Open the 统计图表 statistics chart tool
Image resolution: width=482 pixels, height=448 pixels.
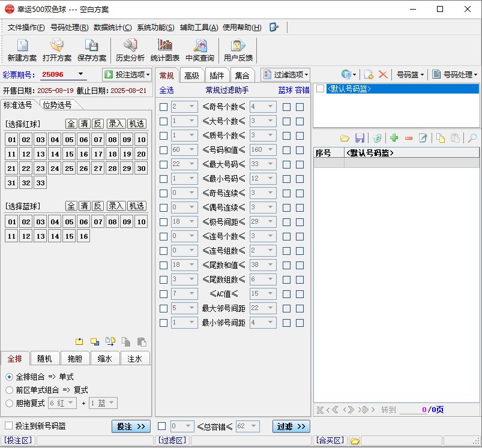click(x=164, y=50)
